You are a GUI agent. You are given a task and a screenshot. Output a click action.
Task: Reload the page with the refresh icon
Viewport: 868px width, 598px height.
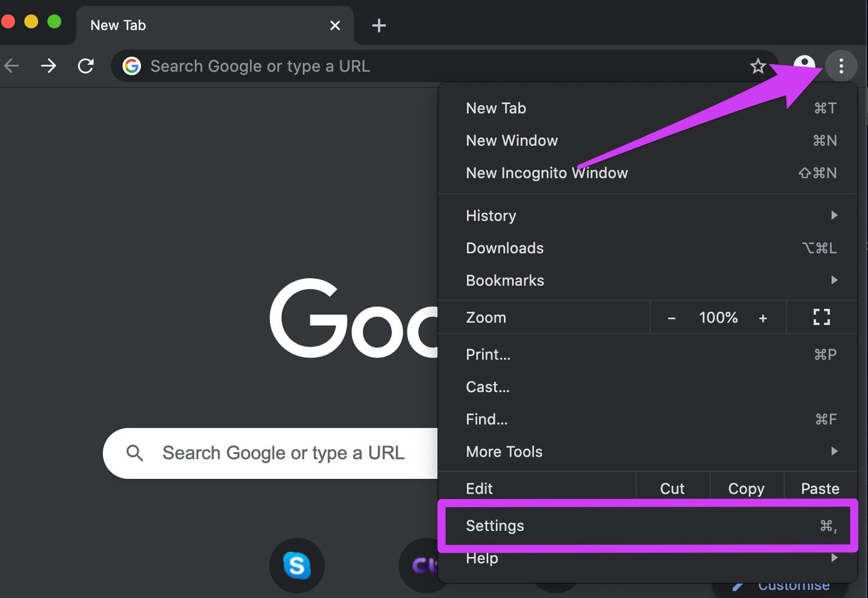86,65
